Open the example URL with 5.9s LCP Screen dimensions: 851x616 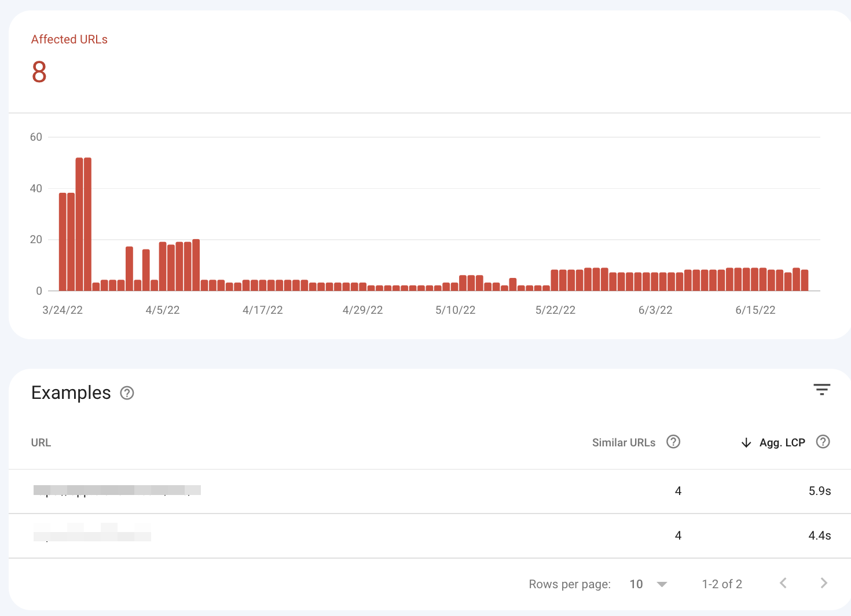[x=117, y=491]
